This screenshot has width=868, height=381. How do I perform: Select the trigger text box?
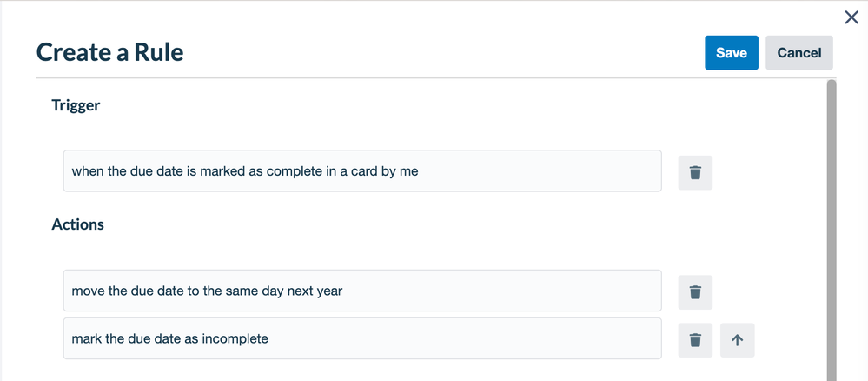point(362,170)
